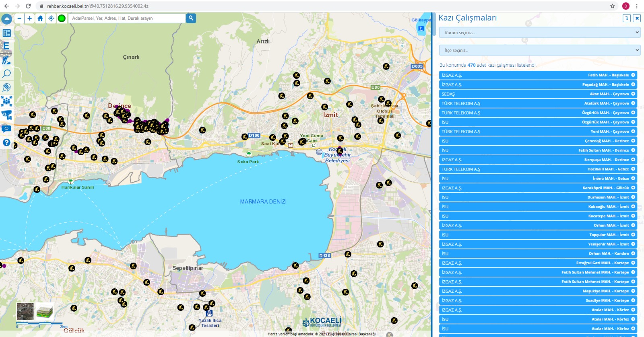Click the zoom out minus button
This screenshot has height=337, width=644.
point(19,18)
